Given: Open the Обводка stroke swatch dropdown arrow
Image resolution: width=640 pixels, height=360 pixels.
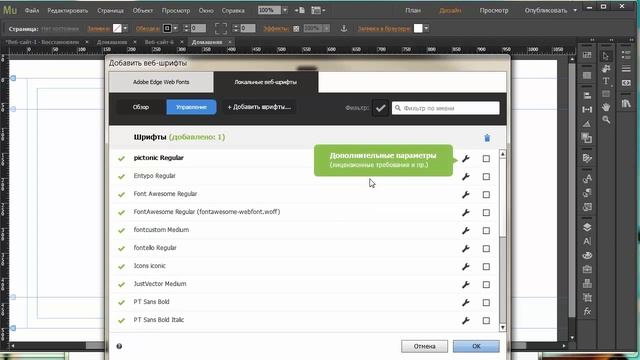Looking at the screenshot, I should (x=176, y=28).
